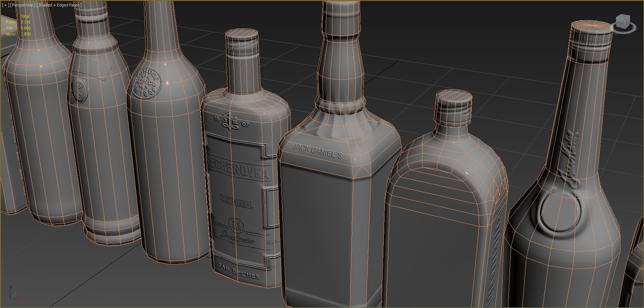The width and height of the screenshot is (644, 308).
Task: Open the Shaded + Edged Faces shading menu
Action: click(x=59, y=5)
